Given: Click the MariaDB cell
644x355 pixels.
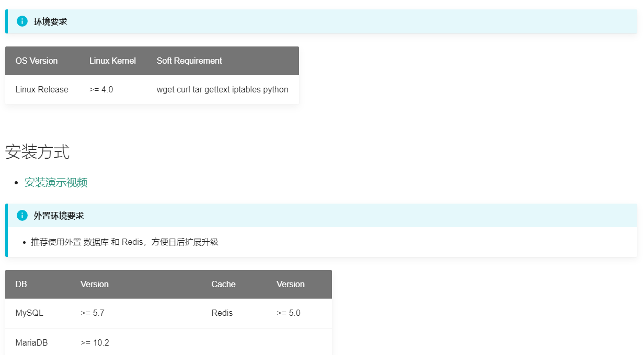Looking at the screenshot, I should (x=31, y=343).
